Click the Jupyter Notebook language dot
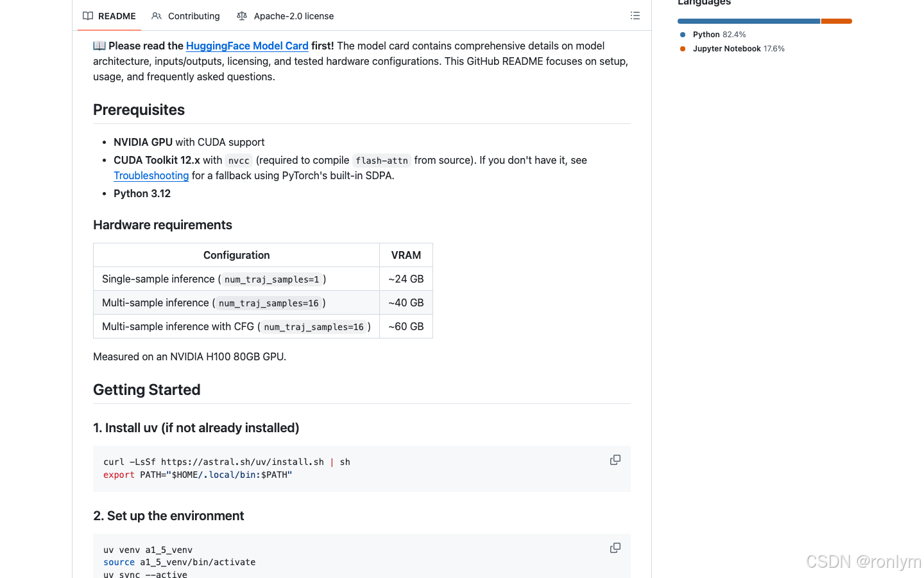 (x=683, y=49)
